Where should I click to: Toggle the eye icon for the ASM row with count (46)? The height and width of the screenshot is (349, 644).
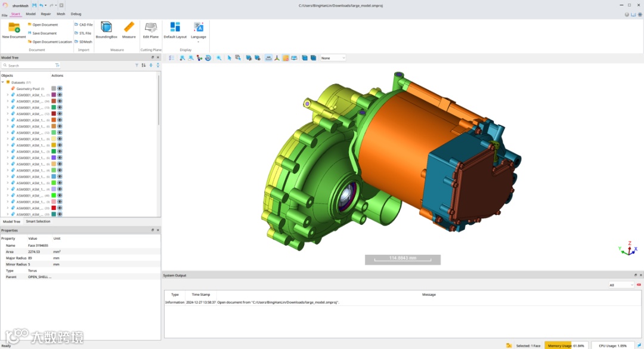tap(60, 195)
